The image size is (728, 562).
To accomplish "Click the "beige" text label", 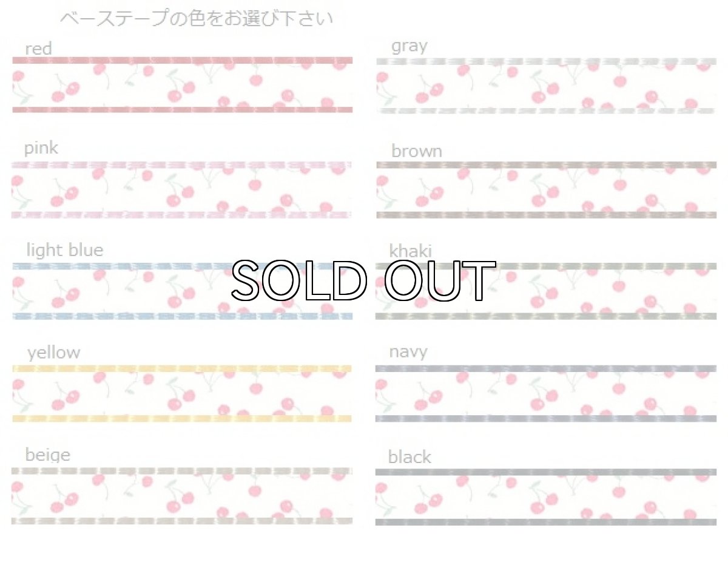I will 47,455.
